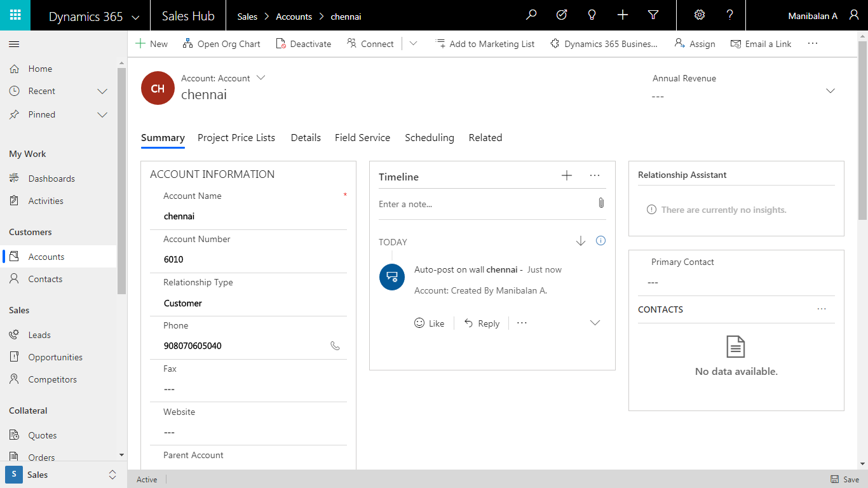Toggle the hamburger navigation menu
The width and height of the screenshot is (868, 488).
click(x=14, y=44)
